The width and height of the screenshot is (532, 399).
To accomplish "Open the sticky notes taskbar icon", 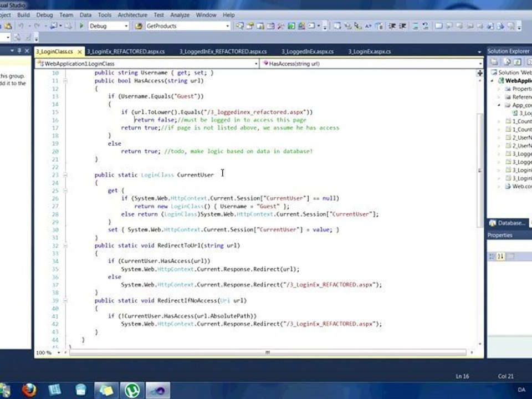I will [106, 390].
